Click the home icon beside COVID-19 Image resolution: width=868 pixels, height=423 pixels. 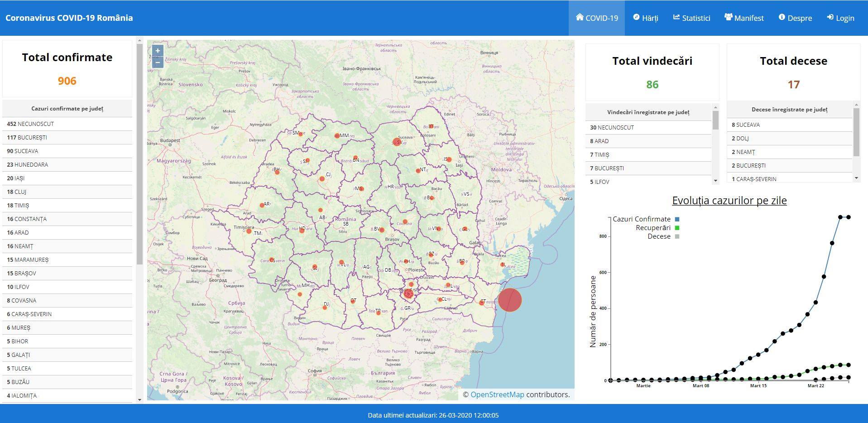pos(580,17)
